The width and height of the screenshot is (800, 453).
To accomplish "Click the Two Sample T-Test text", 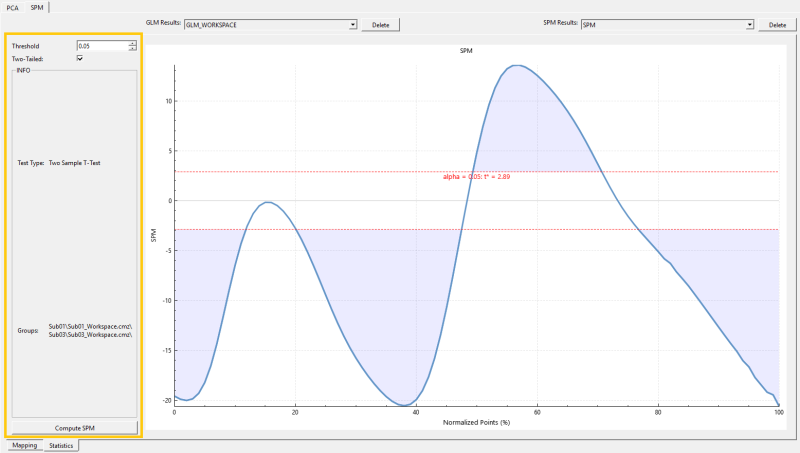I will click(x=74, y=163).
